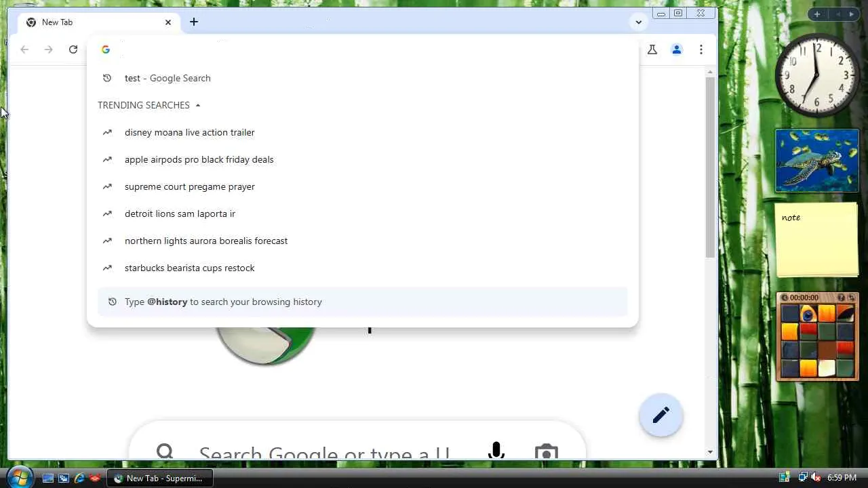The height and width of the screenshot is (488, 868).
Task: Show previous sidebar gadgets with the left arrow
Action: click(837, 14)
